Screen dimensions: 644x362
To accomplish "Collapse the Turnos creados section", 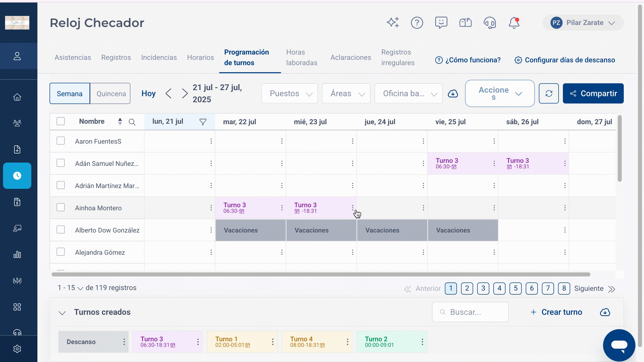I will pos(62,313).
